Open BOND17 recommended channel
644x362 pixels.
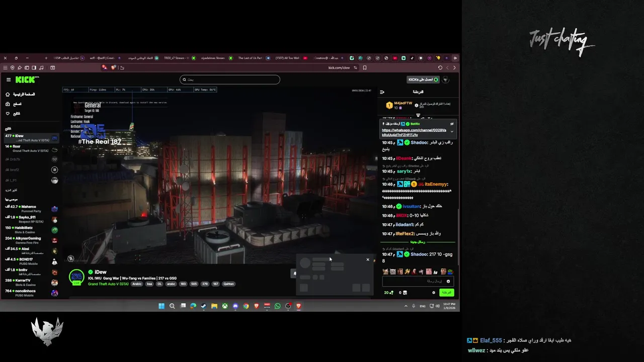click(x=31, y=261)
